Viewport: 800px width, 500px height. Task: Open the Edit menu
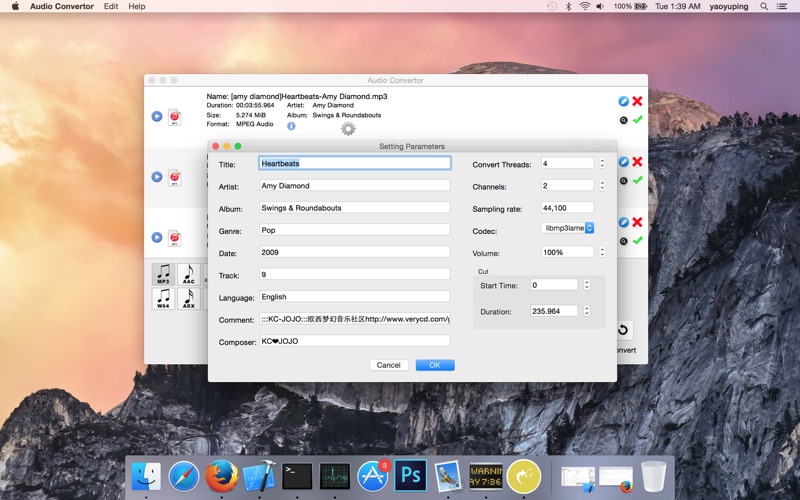[x=111, y=6]
